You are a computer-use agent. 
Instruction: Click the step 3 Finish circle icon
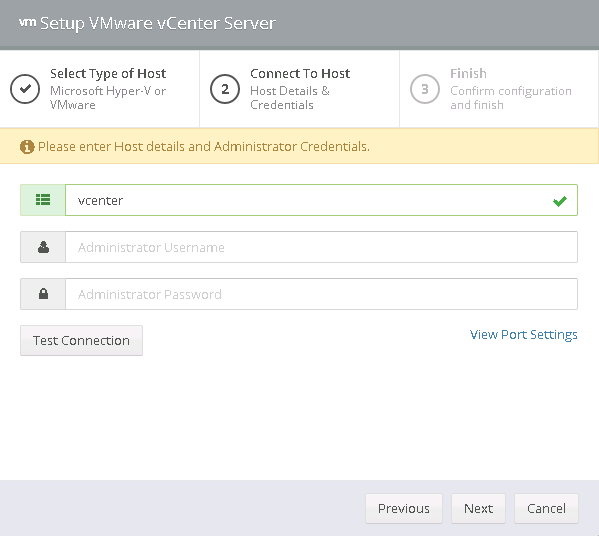[425, 89]
